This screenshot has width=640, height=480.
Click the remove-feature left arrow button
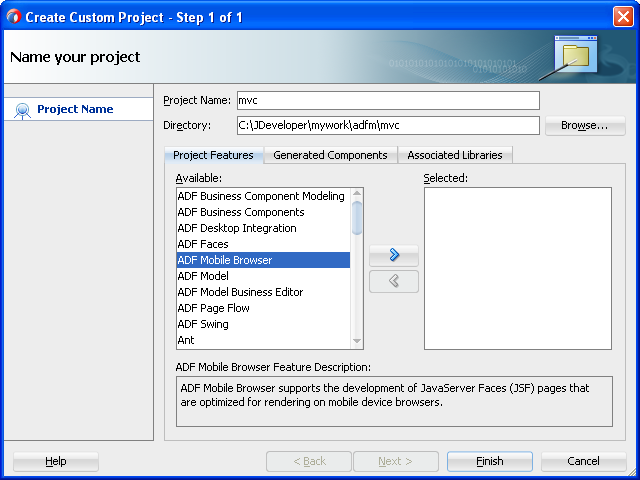coord(393,281)
